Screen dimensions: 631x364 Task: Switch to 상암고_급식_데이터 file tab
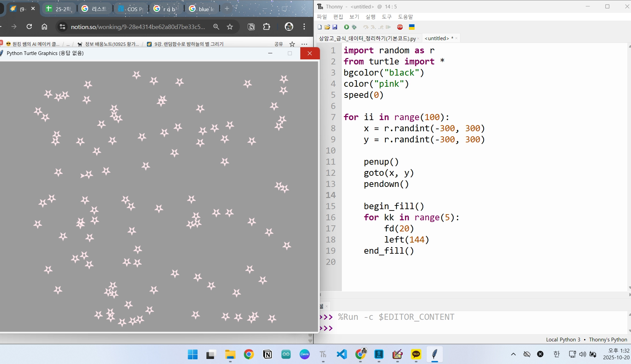tap(367, 38)
